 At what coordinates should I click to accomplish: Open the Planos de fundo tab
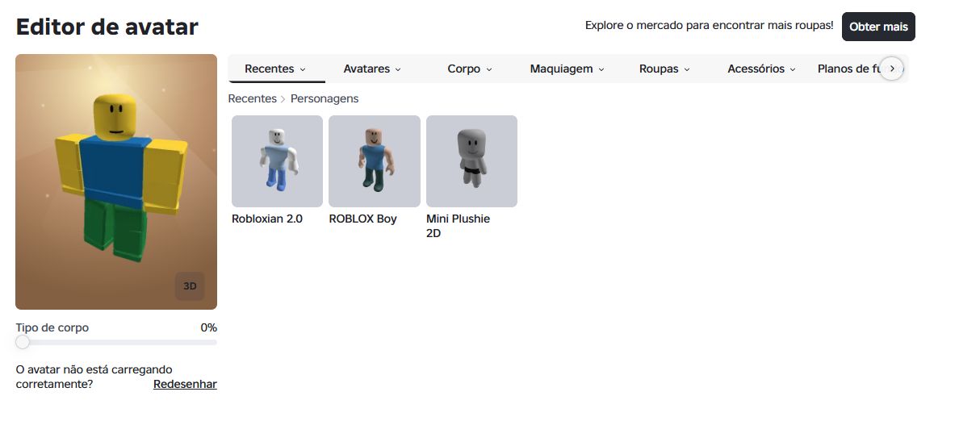(848, 69)
